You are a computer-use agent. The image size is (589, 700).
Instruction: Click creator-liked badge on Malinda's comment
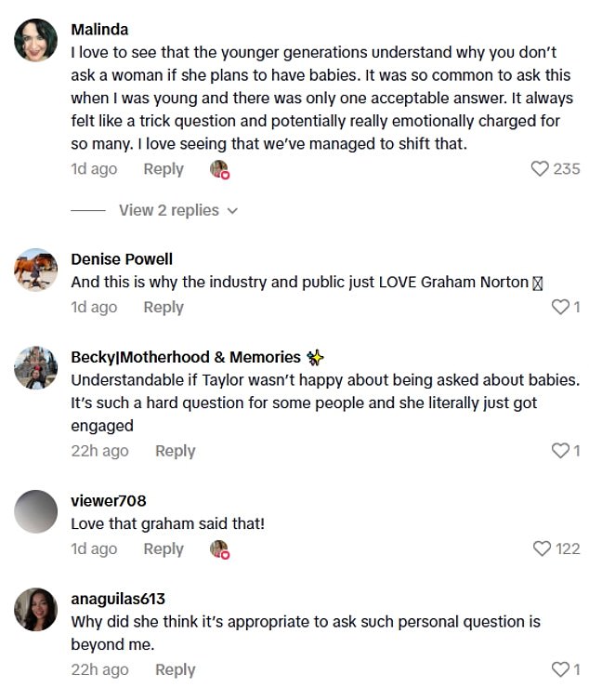point(219,169)
